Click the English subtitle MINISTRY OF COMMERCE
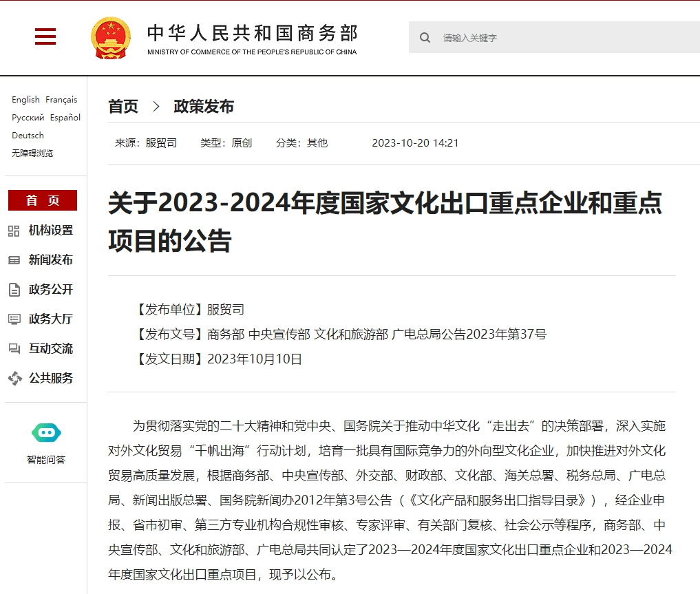The image size is (700, 594). (252, 52)
